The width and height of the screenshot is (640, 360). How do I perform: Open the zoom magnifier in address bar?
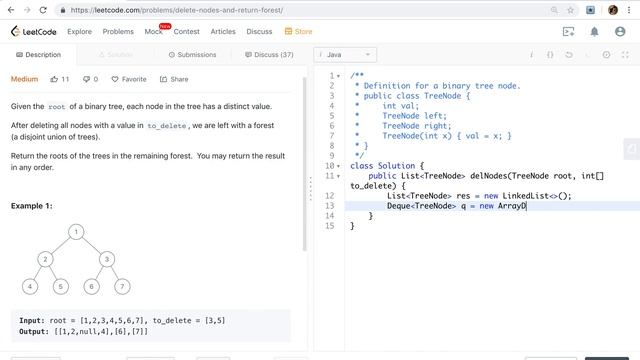click(554, 10)
